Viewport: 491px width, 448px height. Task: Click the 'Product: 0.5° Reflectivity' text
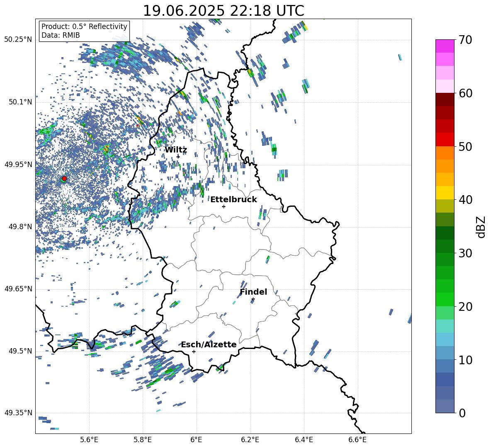click(84, 26)
